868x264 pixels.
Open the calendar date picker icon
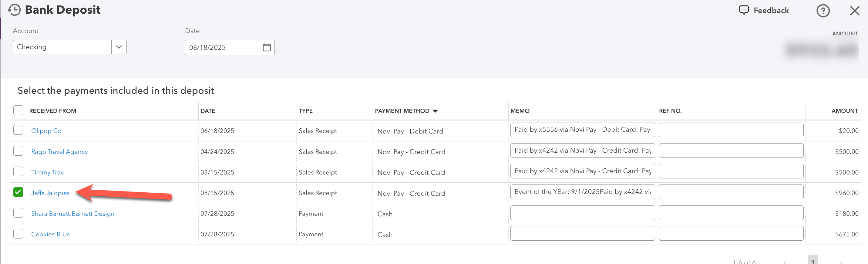click(267, 47)
